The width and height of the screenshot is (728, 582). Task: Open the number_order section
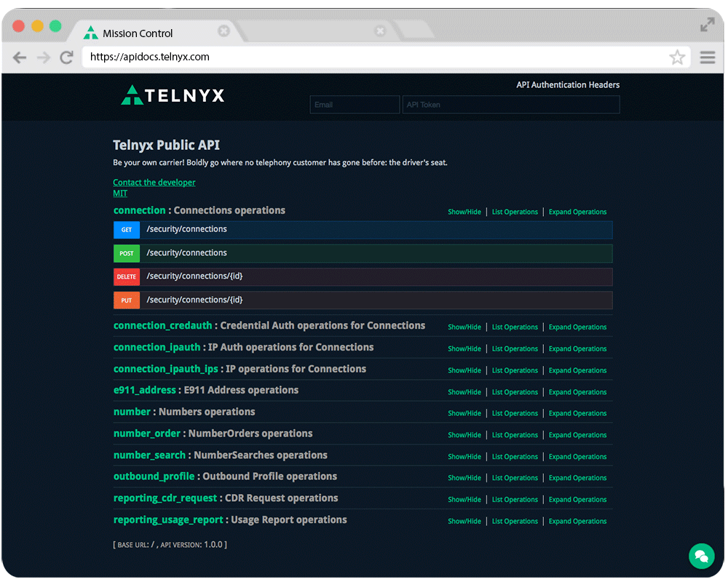pyautogui.click(x=147, y=434)
